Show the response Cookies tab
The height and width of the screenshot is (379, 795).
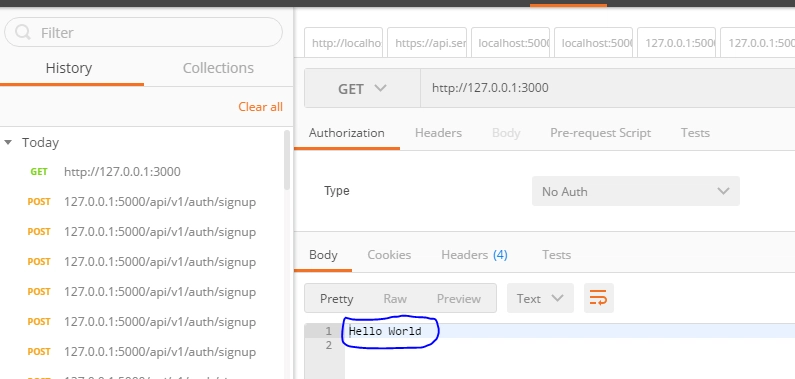[x=389, y=255]
